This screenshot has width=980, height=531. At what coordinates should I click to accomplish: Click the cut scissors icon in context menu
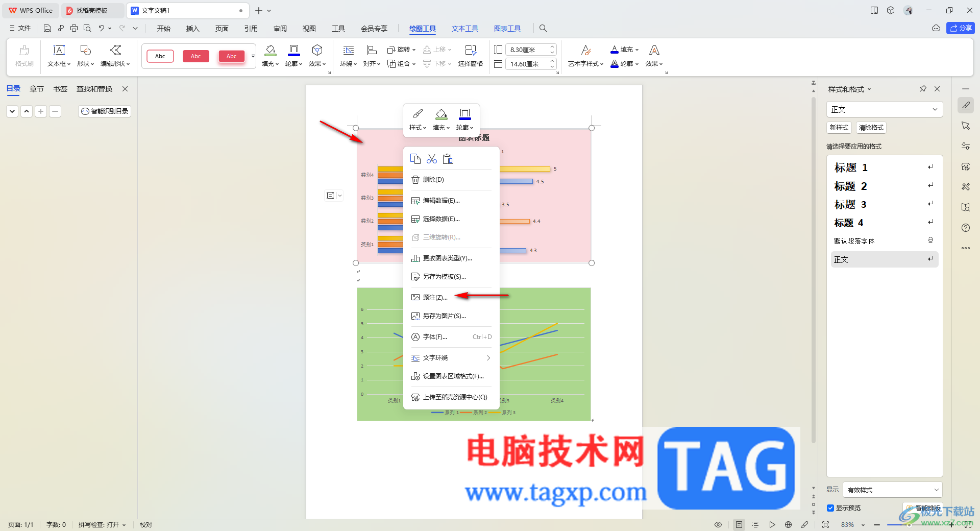click(x=432, y=159)
